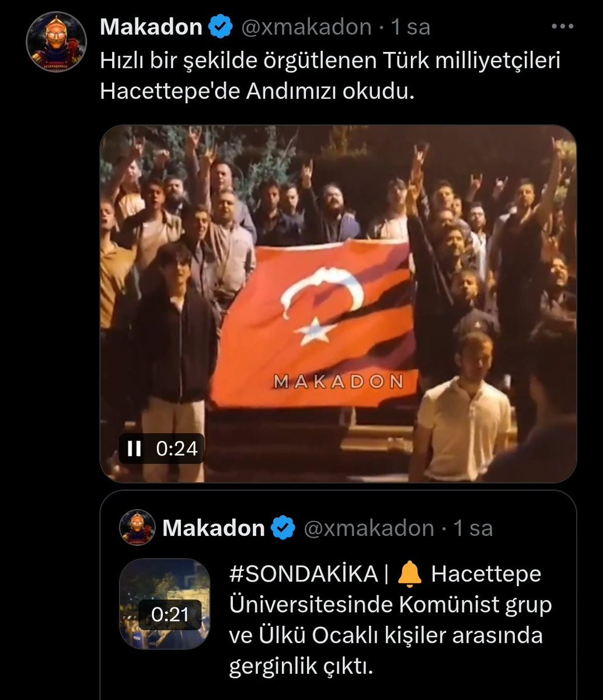The height and width of the screenshot is (700, 603).
Task: Click the quoted tweet's Makadon avatar
Action: click(137, 528)
